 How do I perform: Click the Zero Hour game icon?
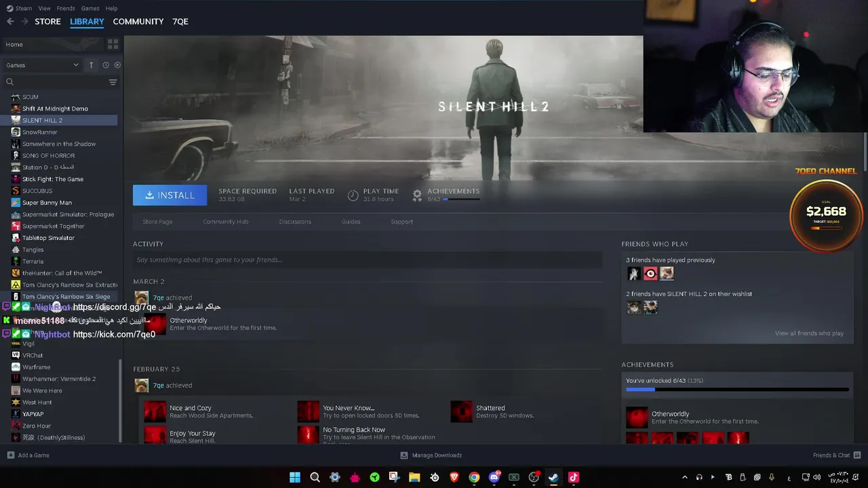pos(16,426)
